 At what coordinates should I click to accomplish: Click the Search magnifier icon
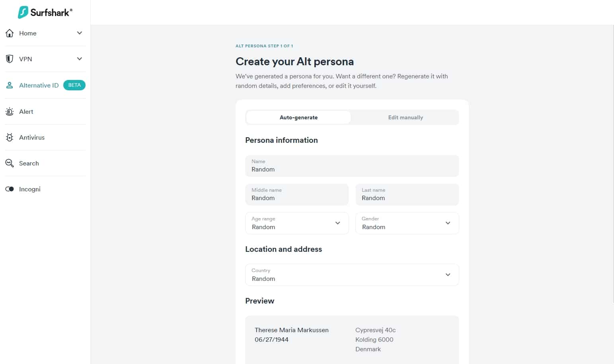pyautogui.click(x=10, y=163)
